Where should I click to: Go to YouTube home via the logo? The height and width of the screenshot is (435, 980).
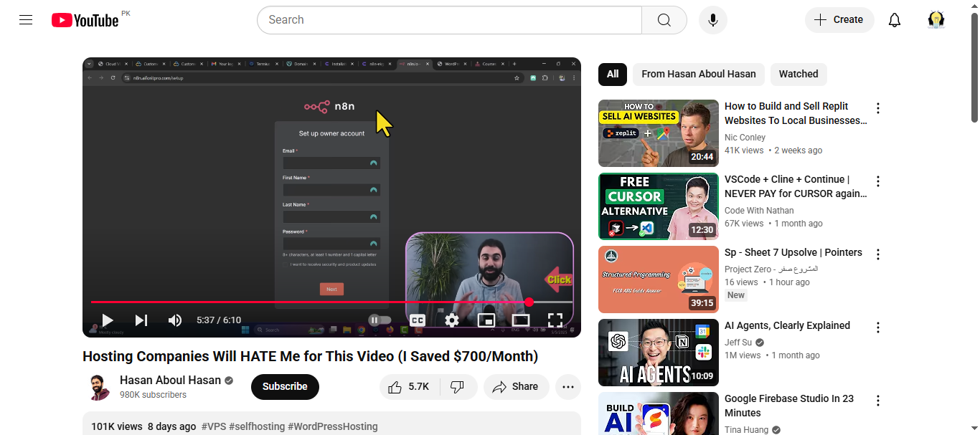85,20
